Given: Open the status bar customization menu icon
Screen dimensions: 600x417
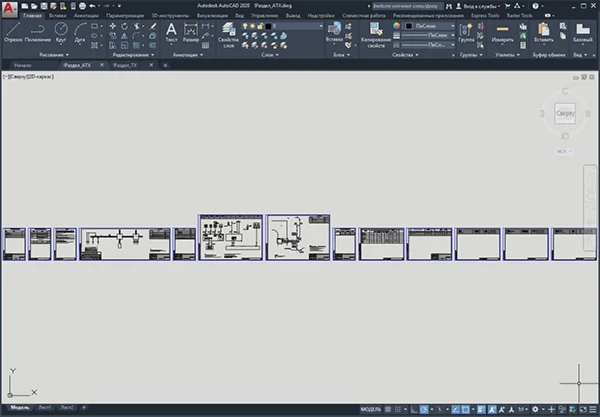Looking at the screenshot, I should (593, 409).
